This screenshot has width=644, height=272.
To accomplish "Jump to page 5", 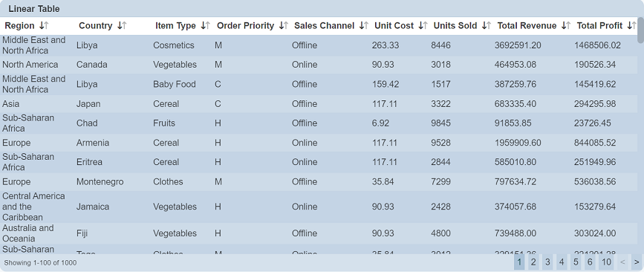I will click(576, 262).
